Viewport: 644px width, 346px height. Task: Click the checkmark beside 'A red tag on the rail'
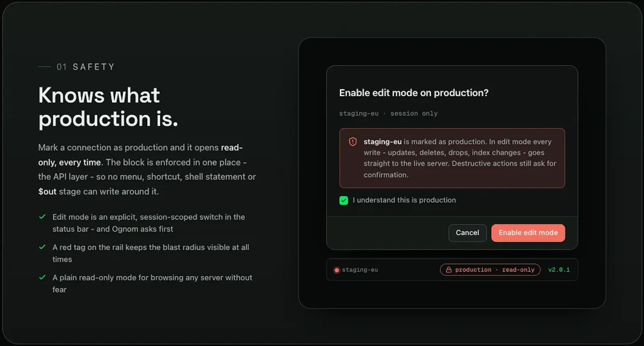[x=42, y=247]
